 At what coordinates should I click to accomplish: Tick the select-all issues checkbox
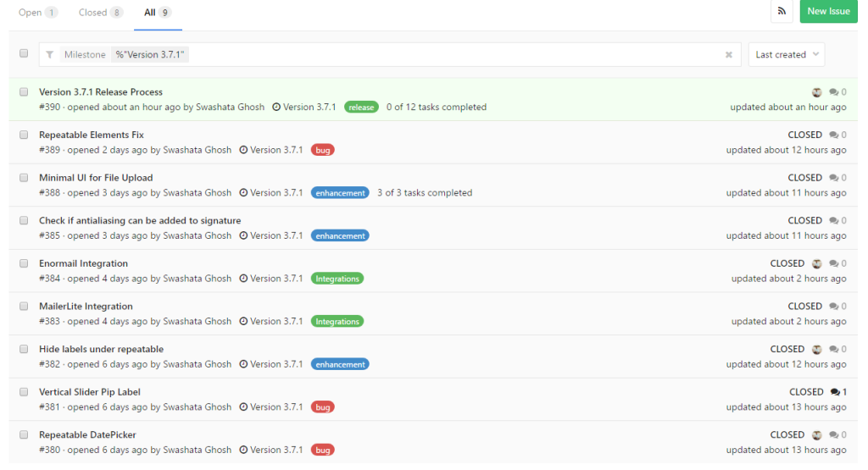pos(24,53)
